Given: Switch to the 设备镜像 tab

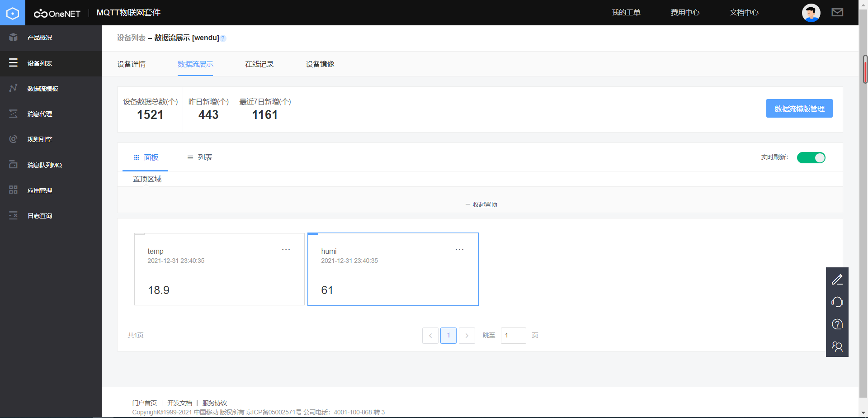Looking at the screenshot, I should 320,64.
